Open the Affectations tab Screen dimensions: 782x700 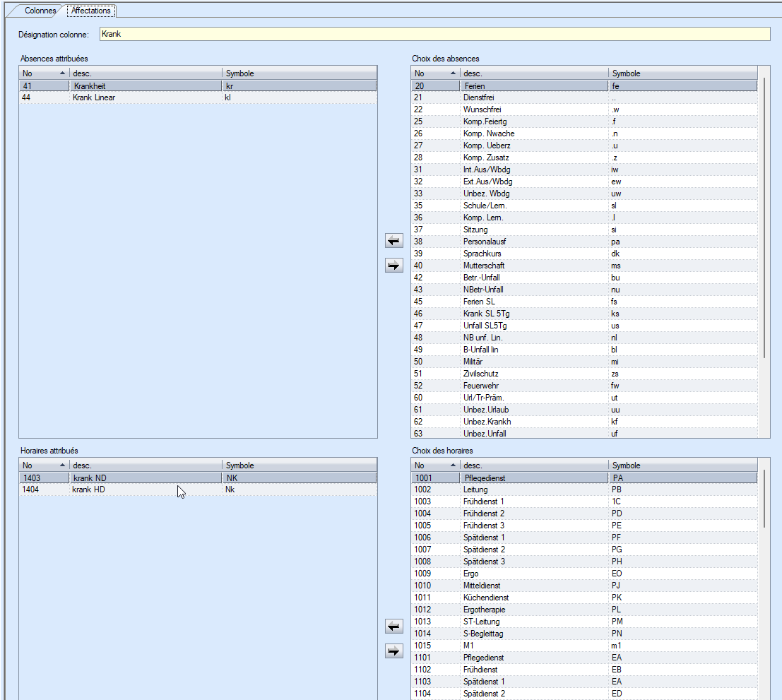(x=91, y=11)
